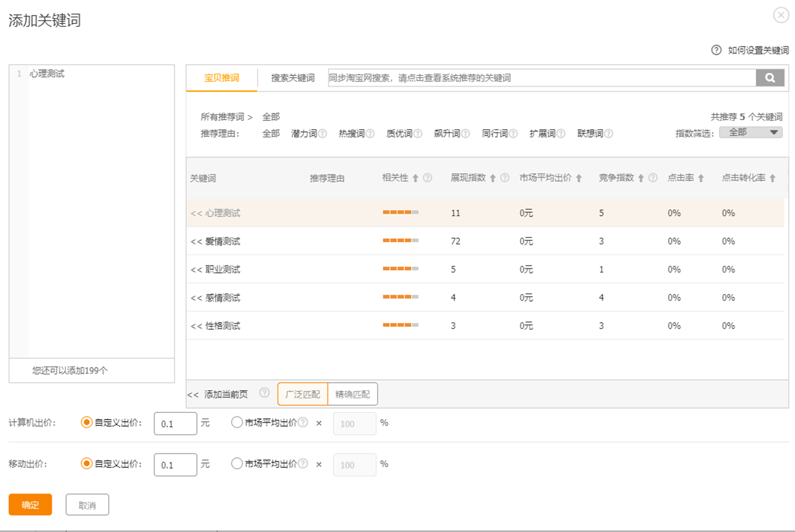795x532 pixels.
Task: Select 市场平均出价 radio for 计算机出价
Action: point(237,422)
